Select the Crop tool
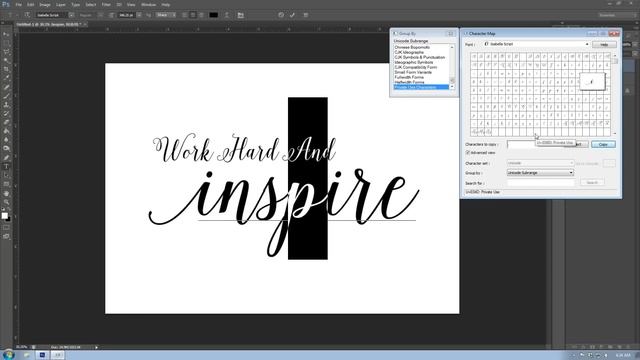Screen dimensions: 640x360 point(6,69)
